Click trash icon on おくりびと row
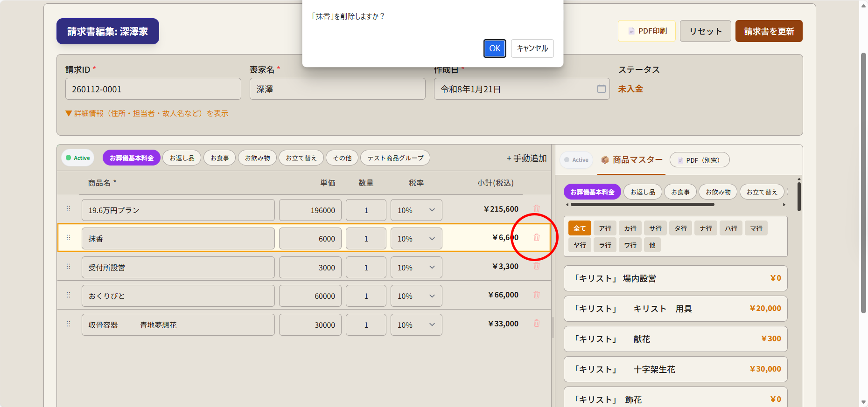 537,295
